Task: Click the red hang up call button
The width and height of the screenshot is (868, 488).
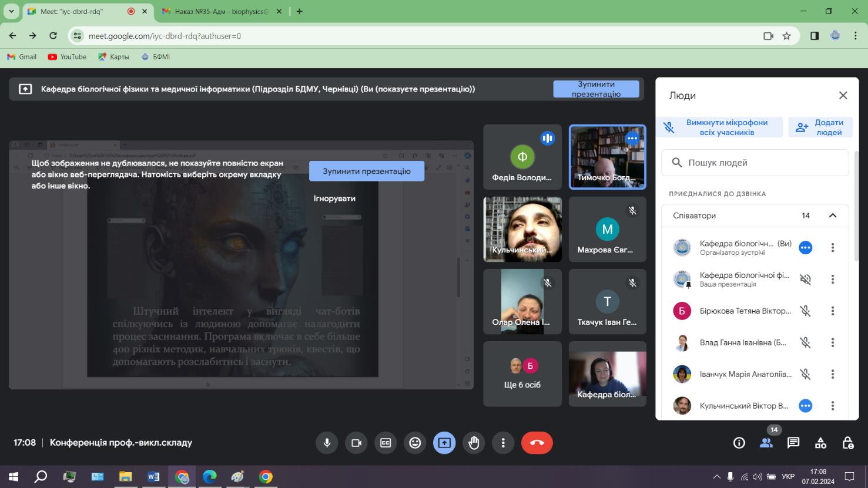Action: [x=537, y=443]
